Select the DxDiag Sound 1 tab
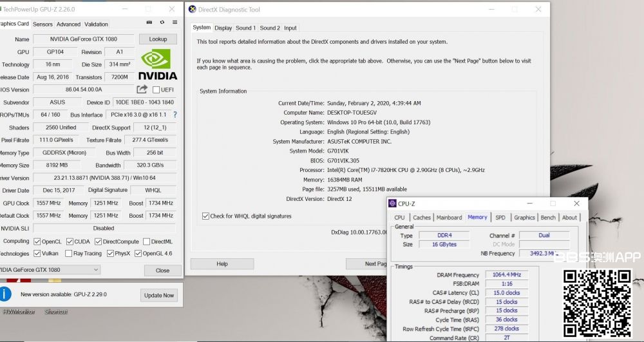Viewport: 644px width, 342px height. coord(245,28)
